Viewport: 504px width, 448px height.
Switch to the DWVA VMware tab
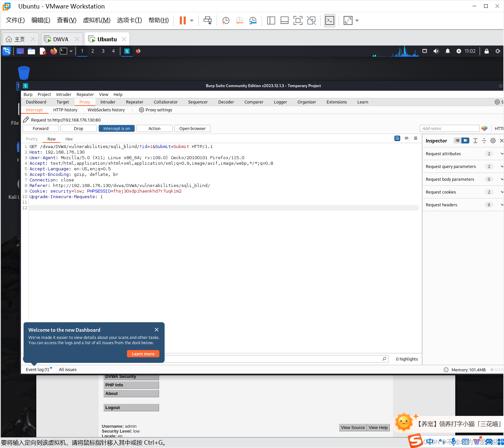pos(61,39)
